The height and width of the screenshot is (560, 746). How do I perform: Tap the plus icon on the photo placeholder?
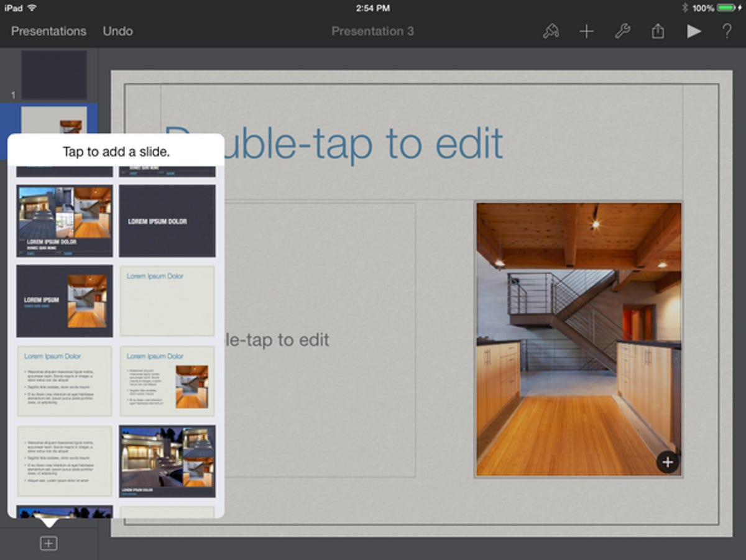tap(668, 462)
